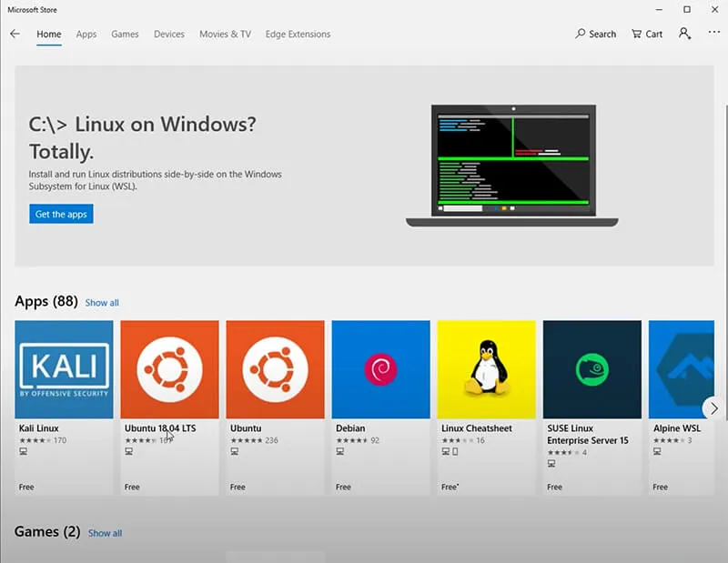
Task: Open the user account icon
Action: tap(684, 34)
